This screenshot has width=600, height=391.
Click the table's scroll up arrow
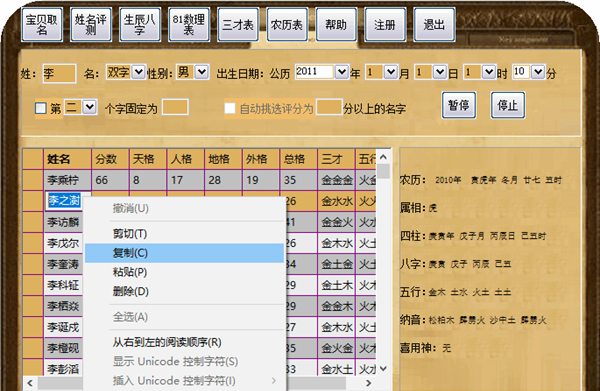pyautogui.click(x=383, y=156)
